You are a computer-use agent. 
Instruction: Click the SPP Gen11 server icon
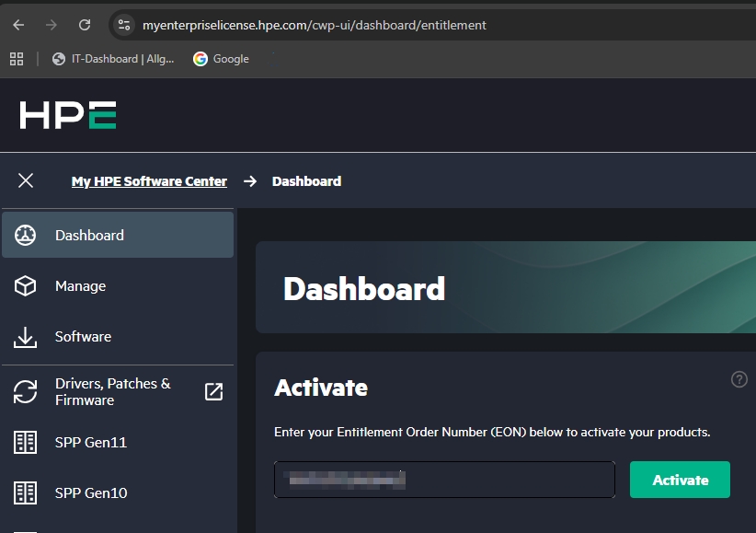point(26,443)
